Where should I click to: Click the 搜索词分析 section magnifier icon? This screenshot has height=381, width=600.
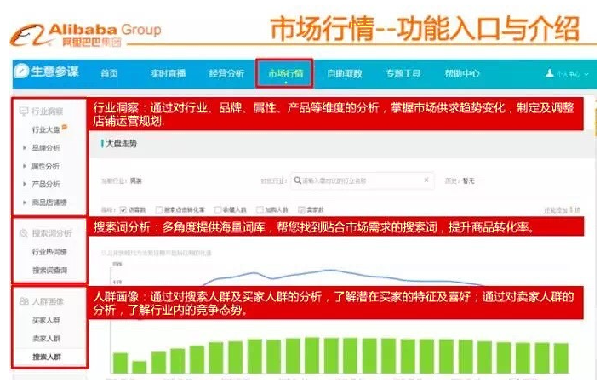tap(24, 233)
